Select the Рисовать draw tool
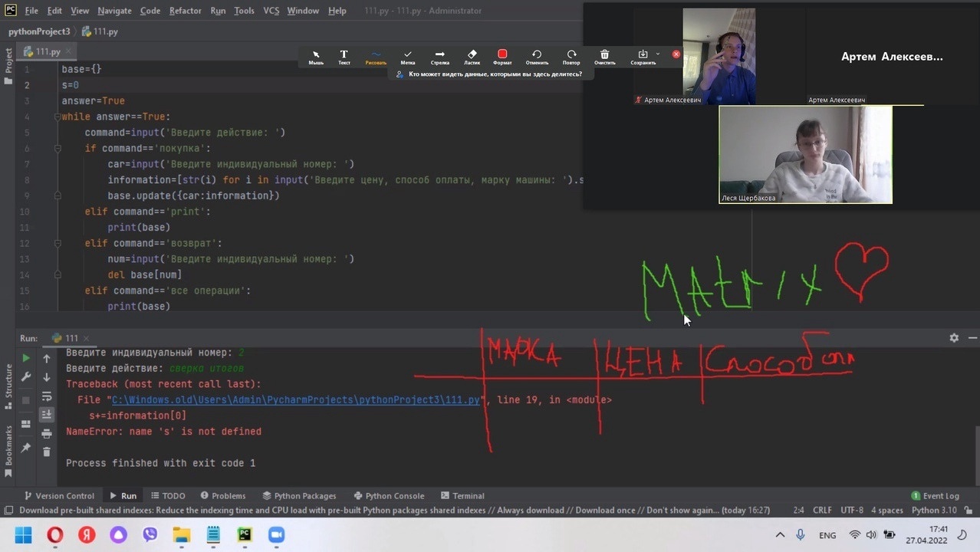This screenshot has height=552, width=980. coord(376,58)
